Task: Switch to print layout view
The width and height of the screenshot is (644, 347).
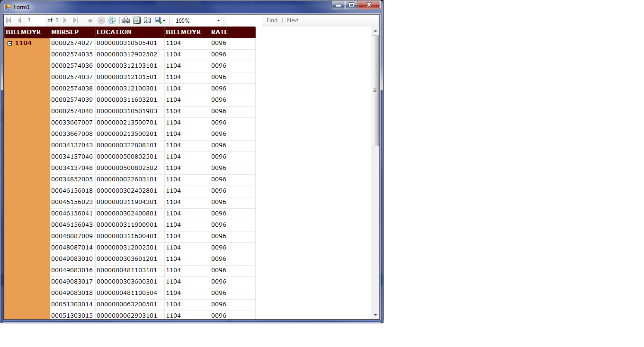Action: 137,20
